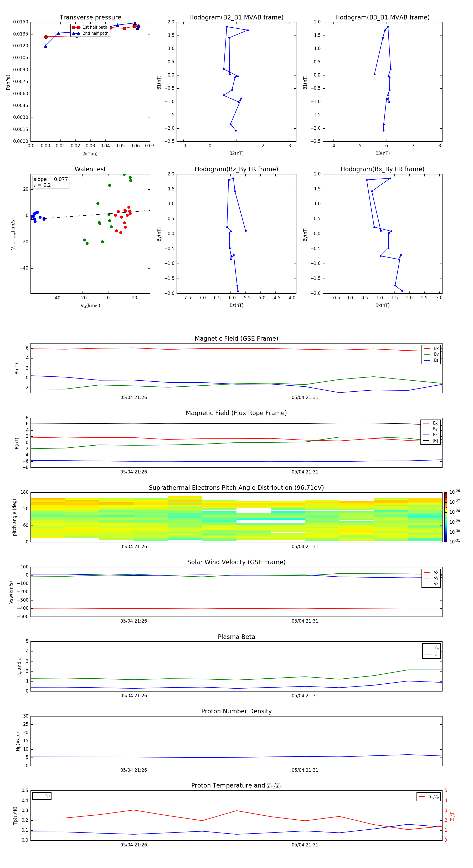Click the "10^-31" colorbar tick label
The height and width of the screenshot is (868, 473).
tap(455, 542)
